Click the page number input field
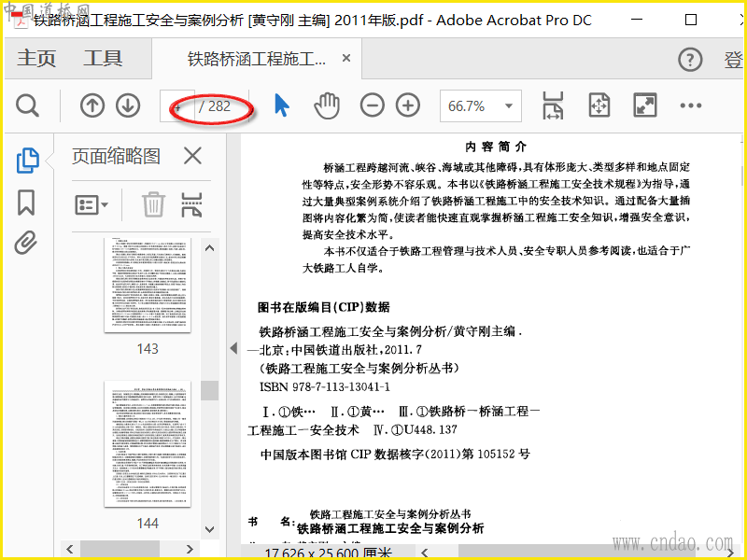This screenshot has height=560, width=747. click(x=177, y=105)
